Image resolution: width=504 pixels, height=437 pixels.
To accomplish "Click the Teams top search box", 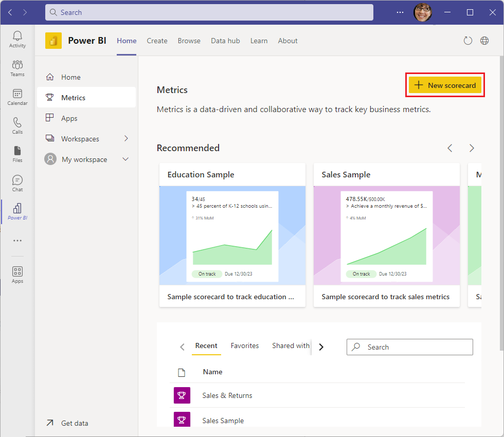I will point(209,12).
